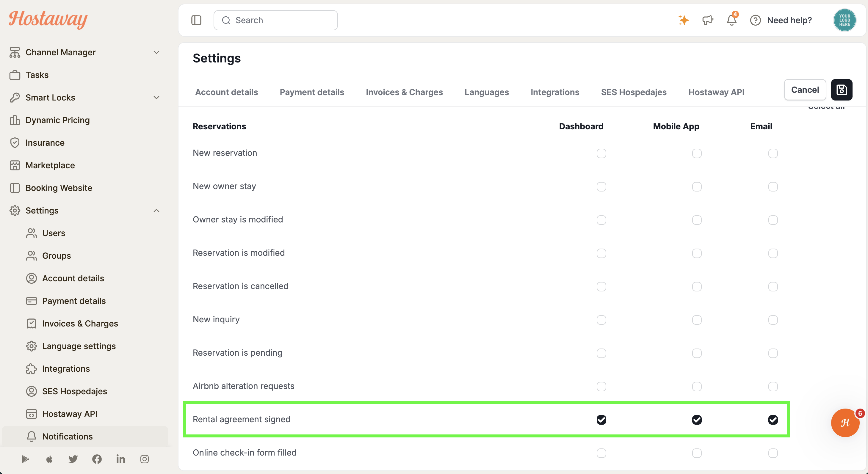Viewport: 868px width, 474px height.
Task: Open the Google Play store icon
Action: coord(25,459)
